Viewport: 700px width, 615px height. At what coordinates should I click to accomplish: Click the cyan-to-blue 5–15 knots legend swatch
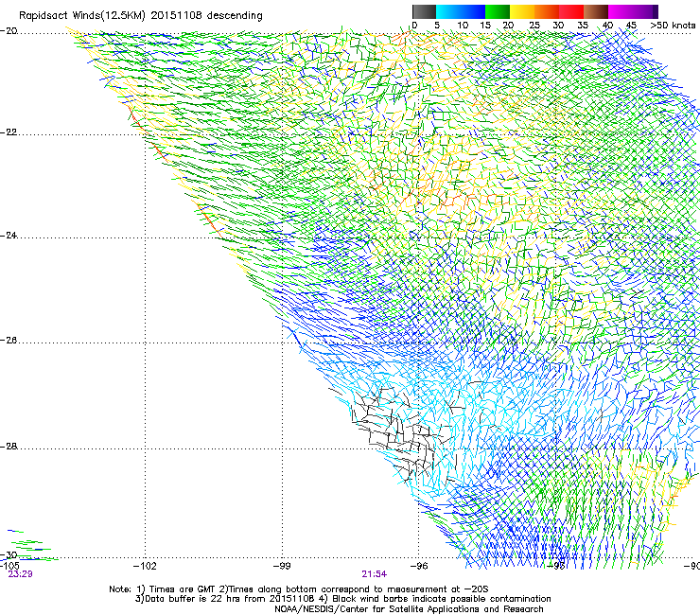click(460, 11)
